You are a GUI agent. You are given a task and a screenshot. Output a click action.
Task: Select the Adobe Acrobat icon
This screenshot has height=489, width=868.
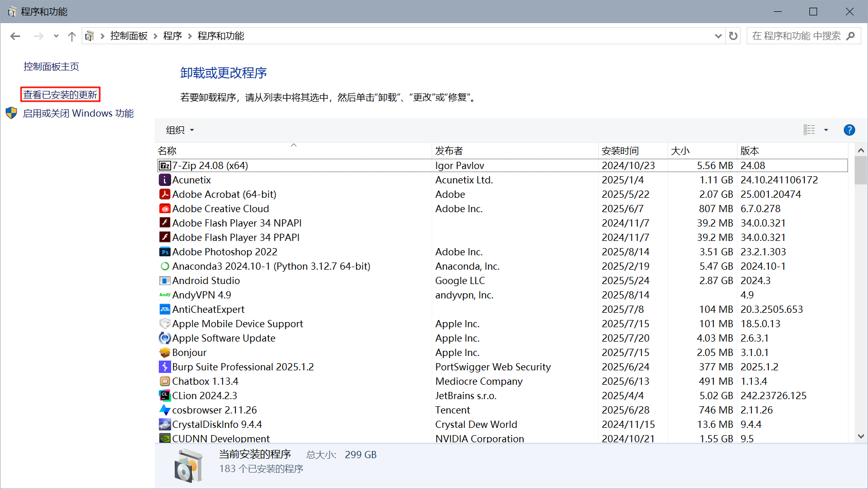pyautogui.click(x=164, y=194)
